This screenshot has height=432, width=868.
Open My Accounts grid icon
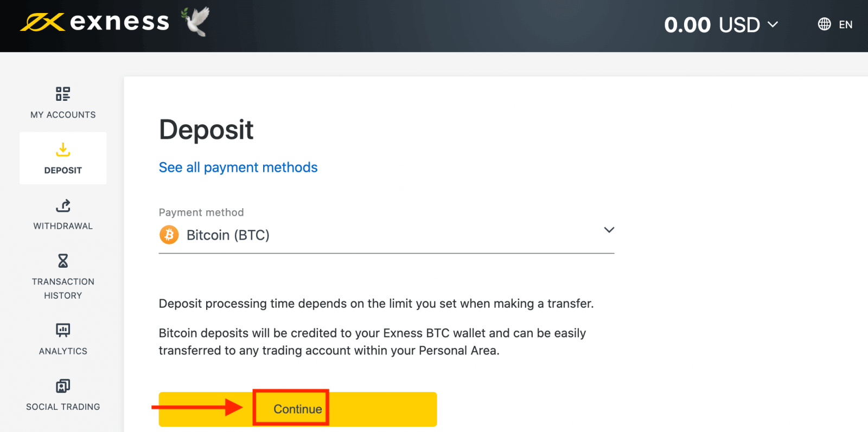point(63,94)
